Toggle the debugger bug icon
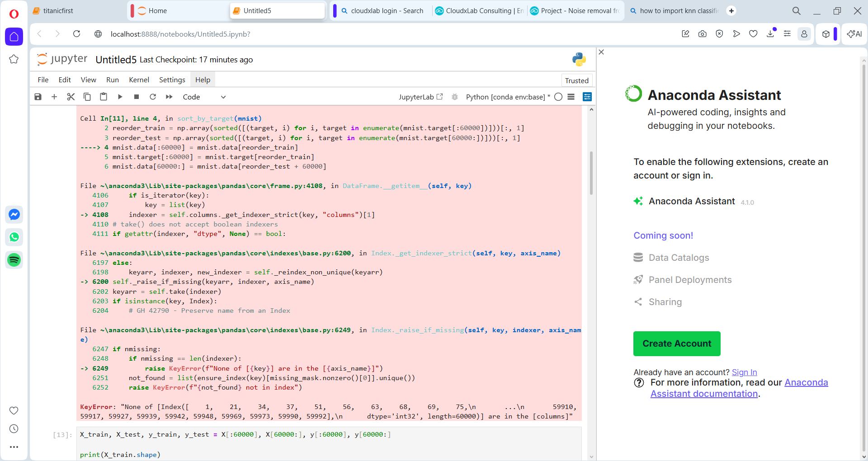Image resolution: width=868 pixels, height=461 pixels. coord(455,97)
